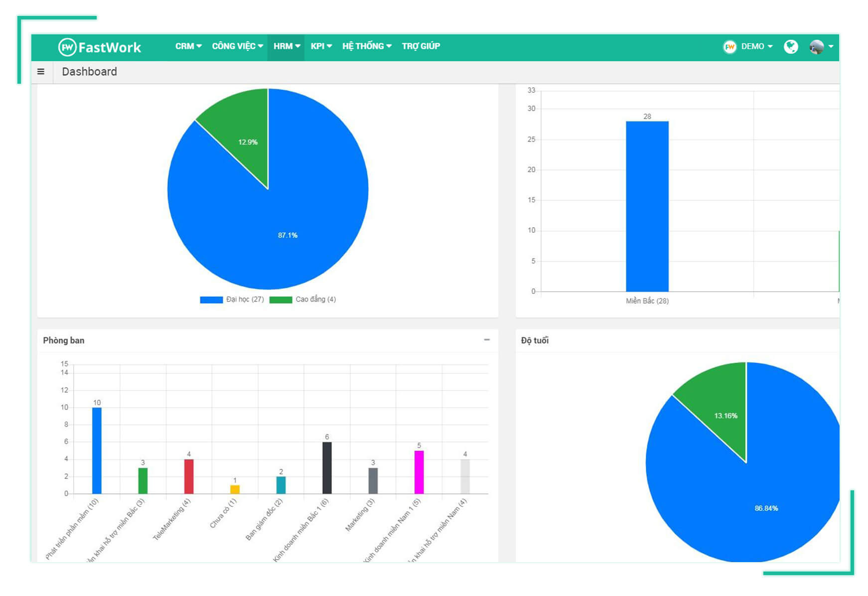Click the Miền Bắc bar with value 28

click(x=647, y=207)
